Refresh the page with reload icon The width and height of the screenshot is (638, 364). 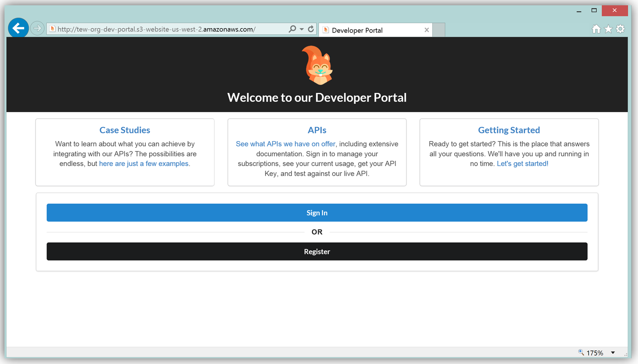pos(311,29)
